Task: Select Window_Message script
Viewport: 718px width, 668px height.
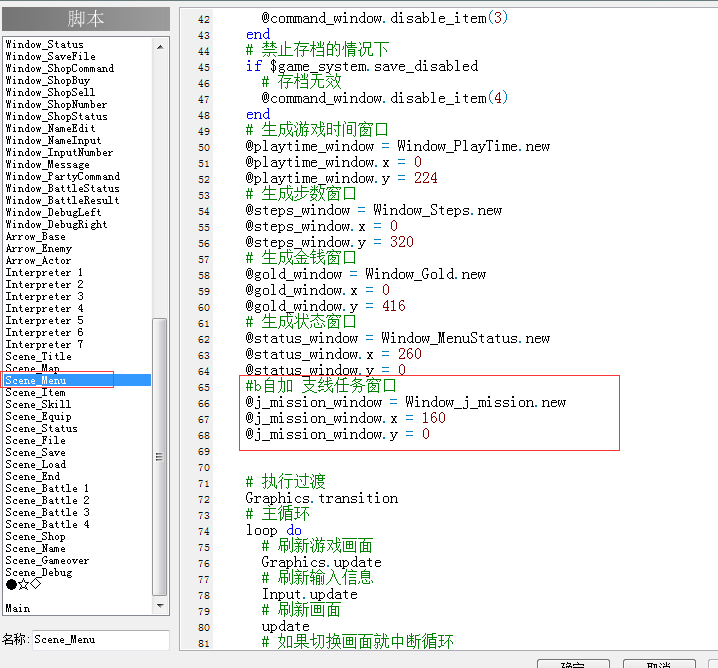Action: point(47,164)
